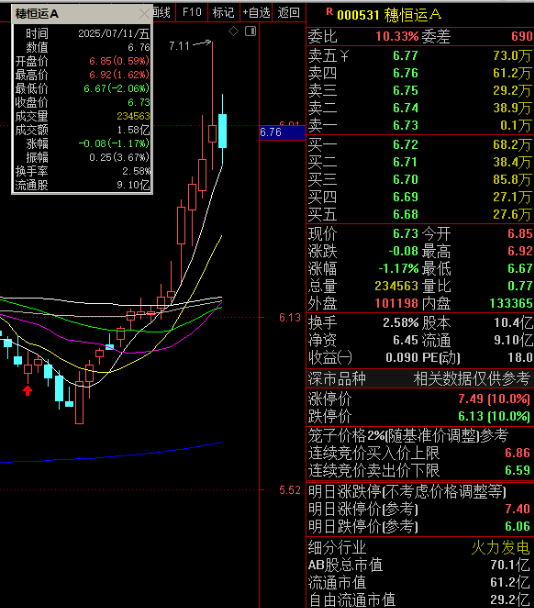Toggle the panel layout icon above chart

tap(251, 31)
